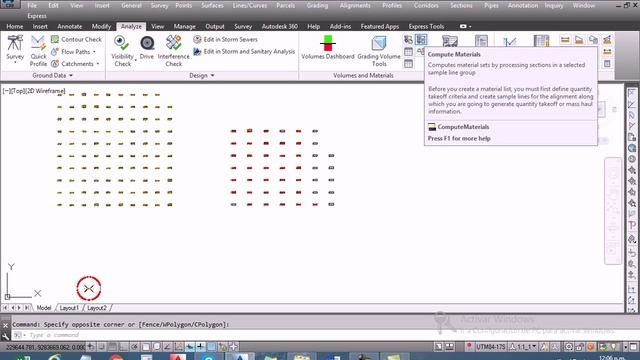Click the Volumes and Materials panel title
640x360 pixels.
(x=363, y=76)
